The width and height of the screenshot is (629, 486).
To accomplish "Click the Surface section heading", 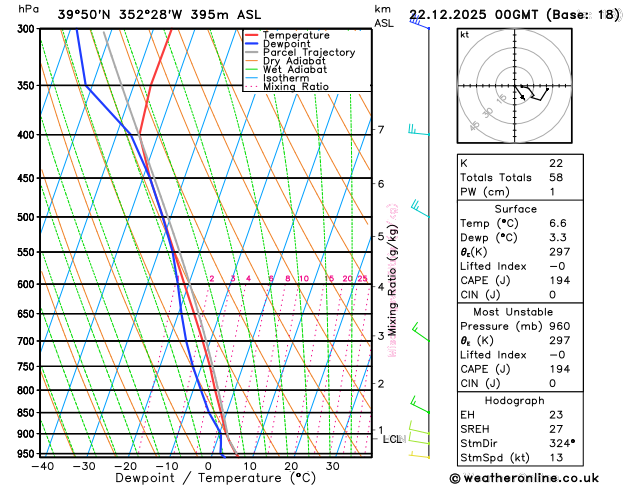I will pos(515,209).
